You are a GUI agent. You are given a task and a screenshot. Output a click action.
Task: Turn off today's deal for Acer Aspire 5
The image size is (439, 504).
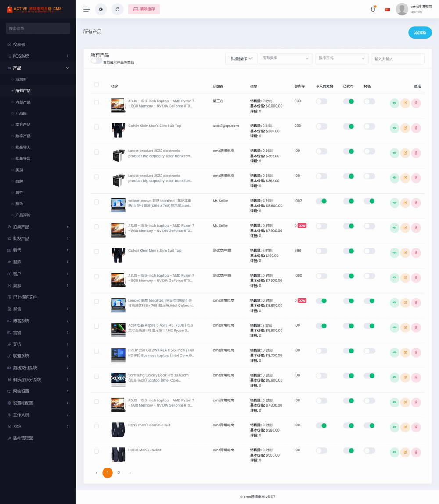coord(321,326)
